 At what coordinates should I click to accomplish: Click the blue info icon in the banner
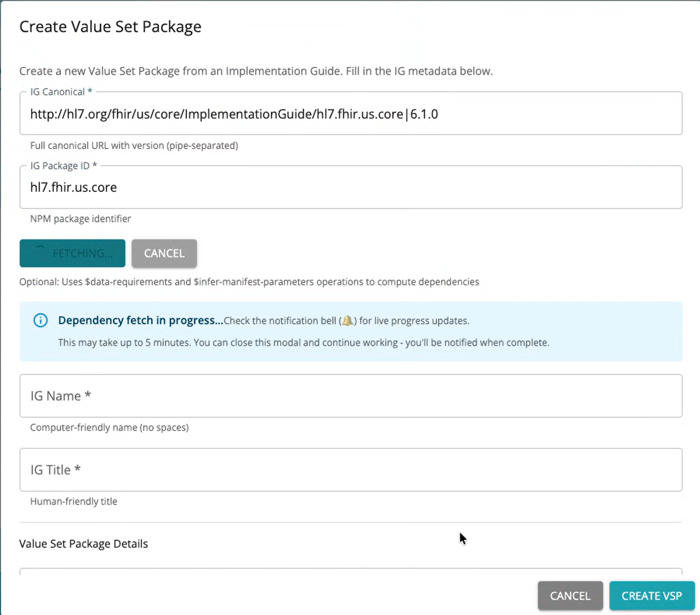[x=40, y=321]
